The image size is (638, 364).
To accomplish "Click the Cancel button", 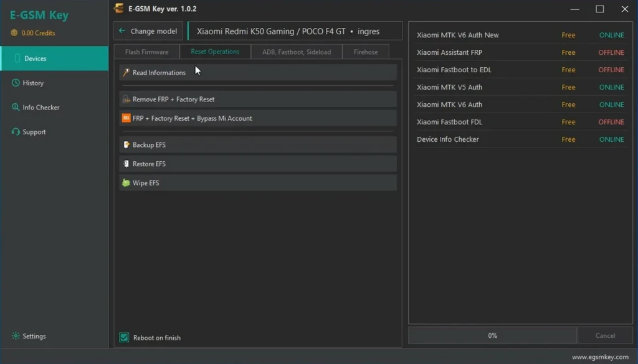I will (x=605, y=335).
